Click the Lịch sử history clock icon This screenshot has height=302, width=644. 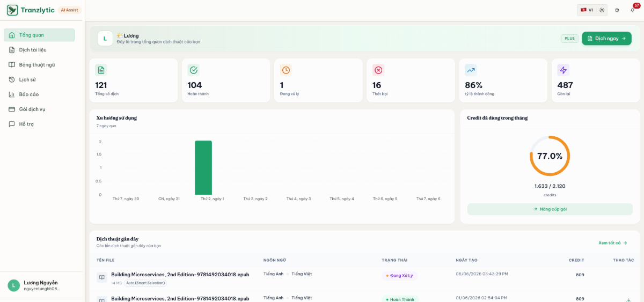pos(12,79)
